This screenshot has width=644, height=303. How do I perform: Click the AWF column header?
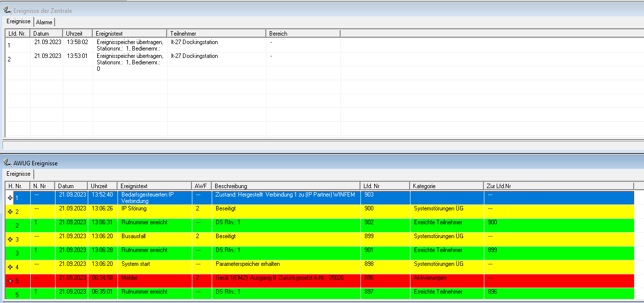click(202, 186)
